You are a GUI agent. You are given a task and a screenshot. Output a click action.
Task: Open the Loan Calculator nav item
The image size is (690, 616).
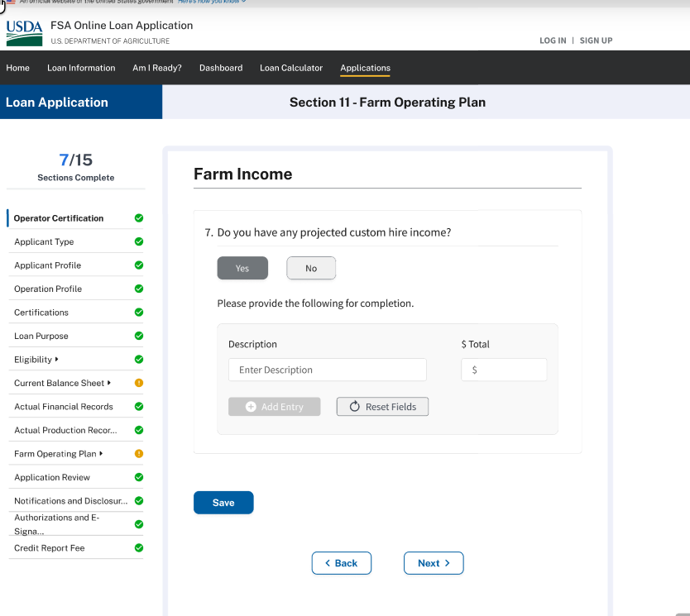pos(291,68)
